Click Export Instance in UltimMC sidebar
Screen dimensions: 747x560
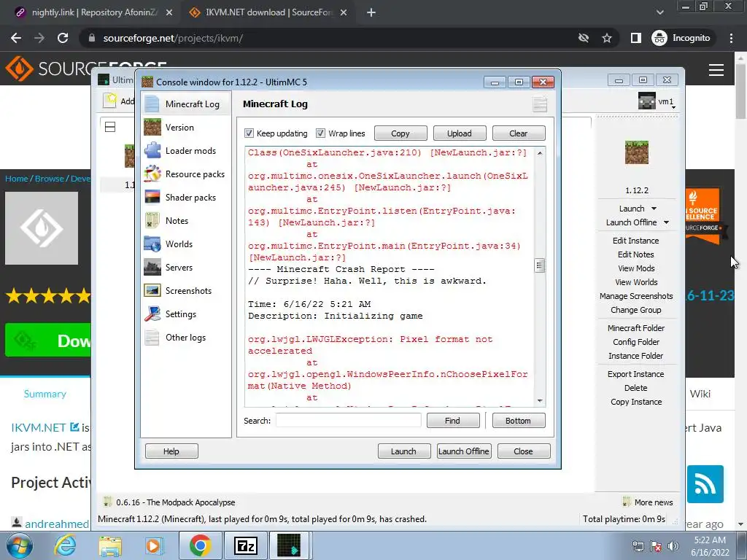(635, 374)
